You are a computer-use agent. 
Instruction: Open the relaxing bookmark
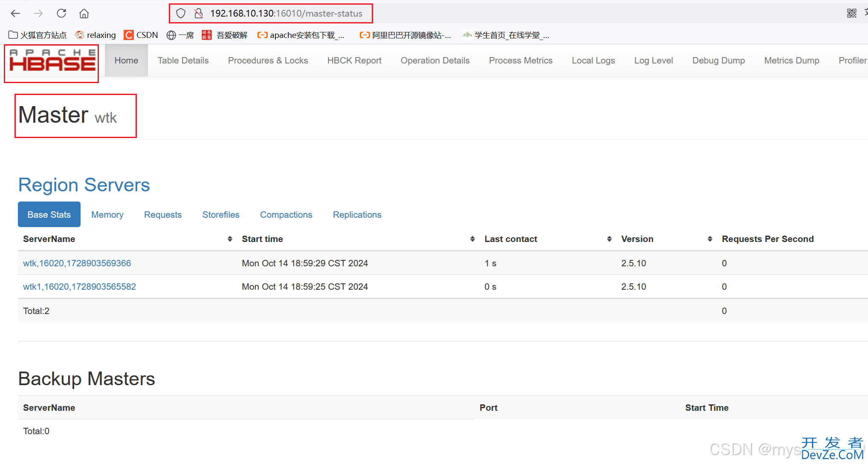(x=95, y=35)
